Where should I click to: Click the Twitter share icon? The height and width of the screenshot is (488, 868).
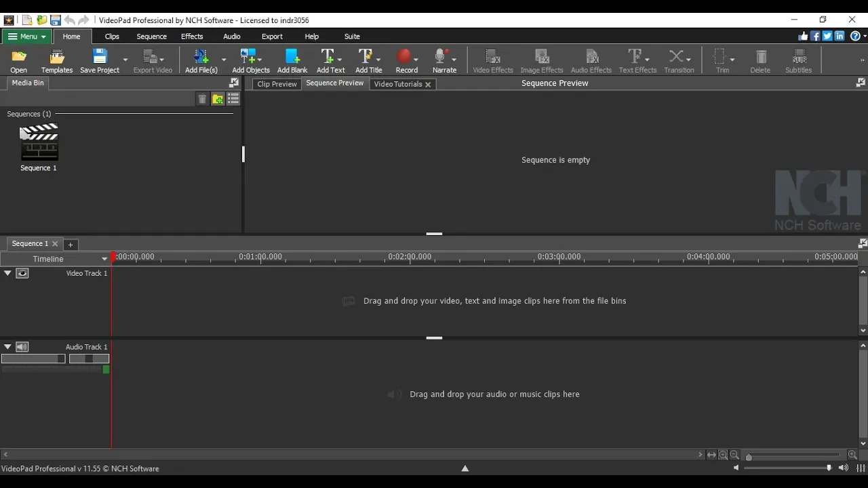(827, 37)
